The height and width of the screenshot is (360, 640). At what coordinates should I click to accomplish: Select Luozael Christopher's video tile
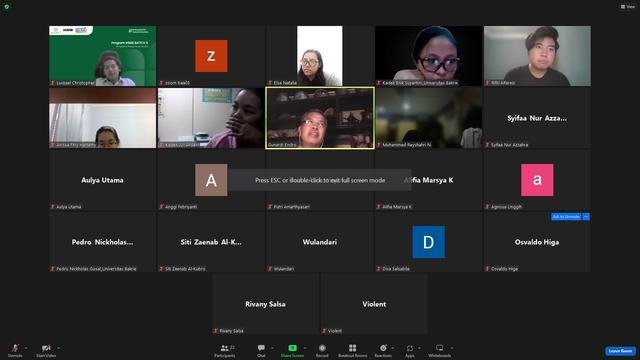click(x=102, y=56)
